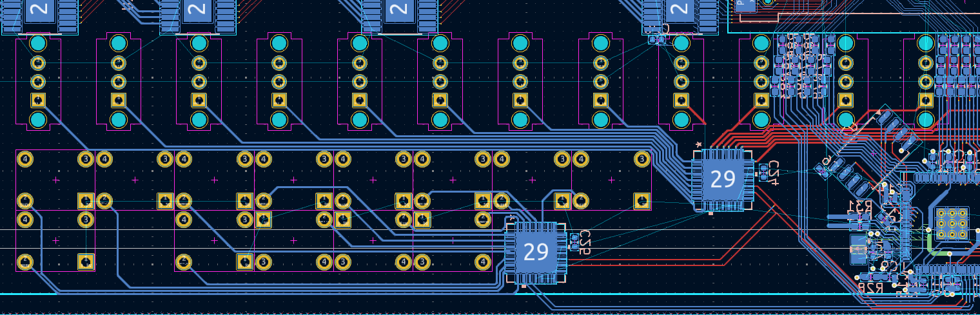Select the R31 resistor label
This screenshot has height=315, width=980.
pyautogui.click(x=859, y=207)
